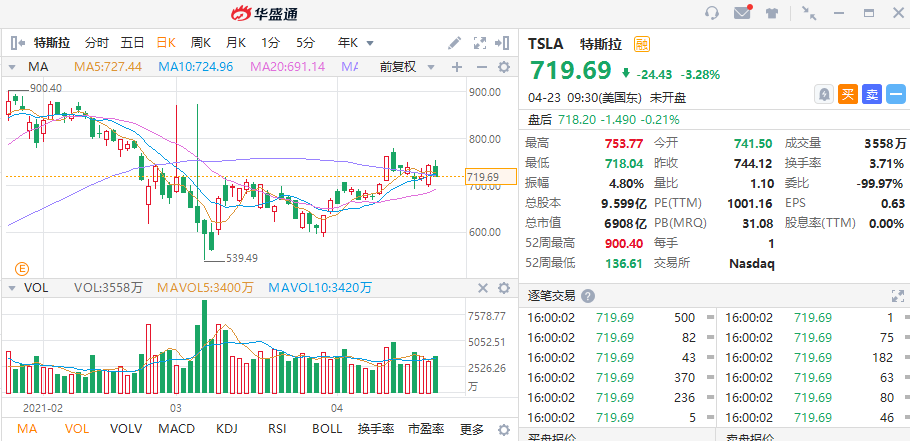The height and width of the screenshot is (441, 910).
Task: Click the 华盛通 app logo
Action: pos(265,13)
